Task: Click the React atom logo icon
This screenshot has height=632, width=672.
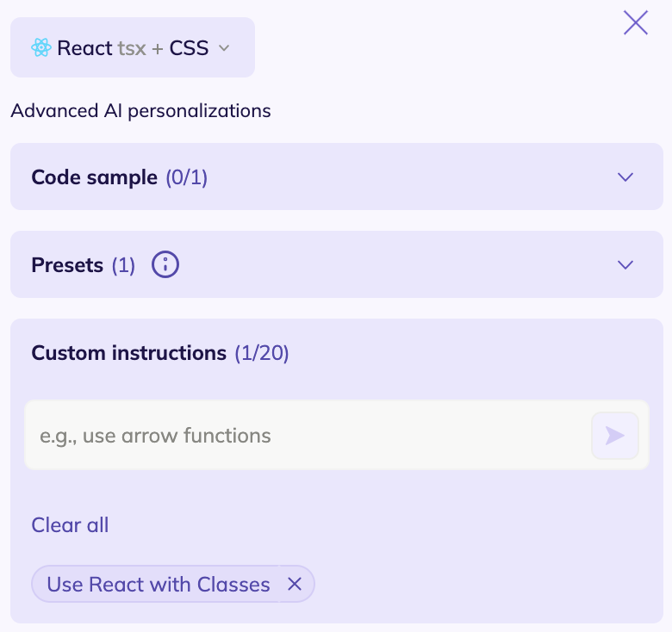Action: 40,48
